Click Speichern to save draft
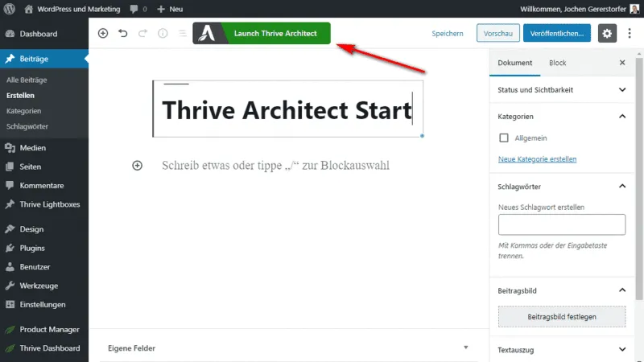 coord(448,33)
